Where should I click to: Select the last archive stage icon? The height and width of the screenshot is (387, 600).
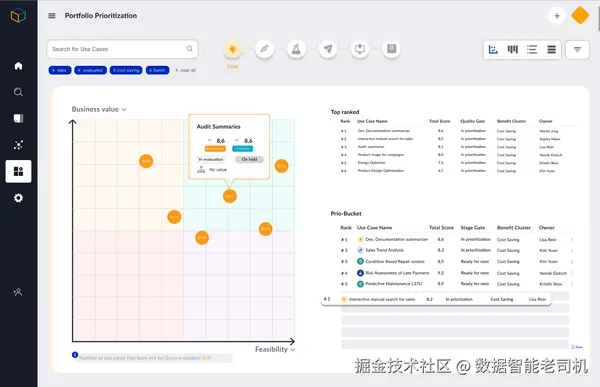pos(391,49)
